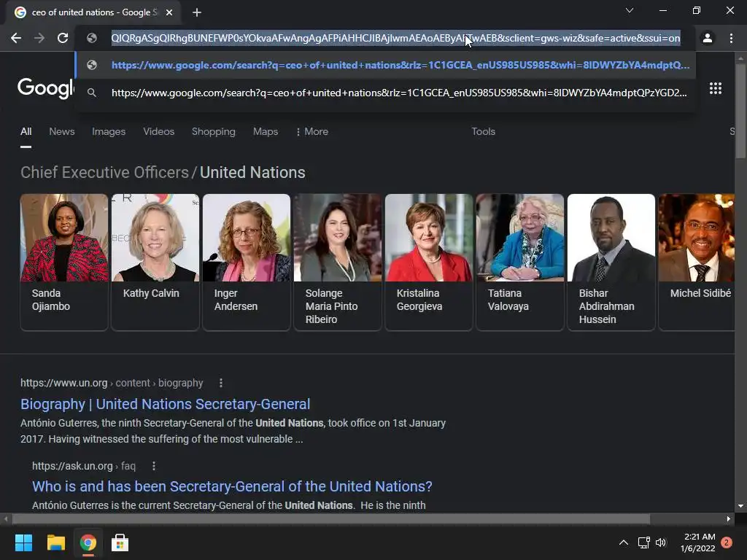Select the All search tab
The height and width of the screenshot is (560, 747).
tap(26, 131)
